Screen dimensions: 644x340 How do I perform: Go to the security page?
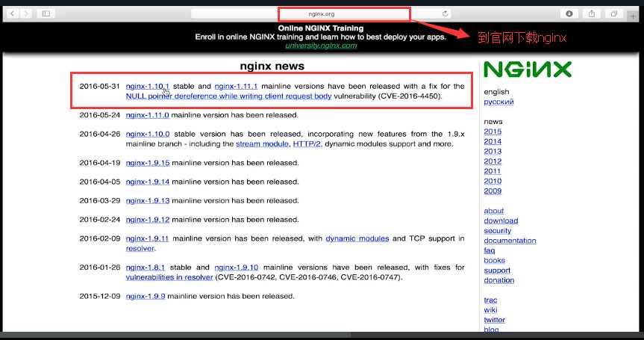(498, 231)
